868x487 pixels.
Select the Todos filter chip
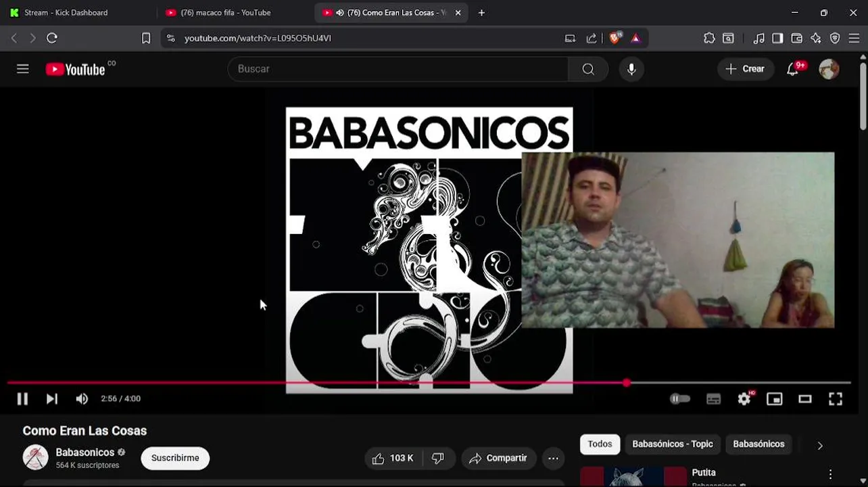pyautogui.click(x=600, y=444)
